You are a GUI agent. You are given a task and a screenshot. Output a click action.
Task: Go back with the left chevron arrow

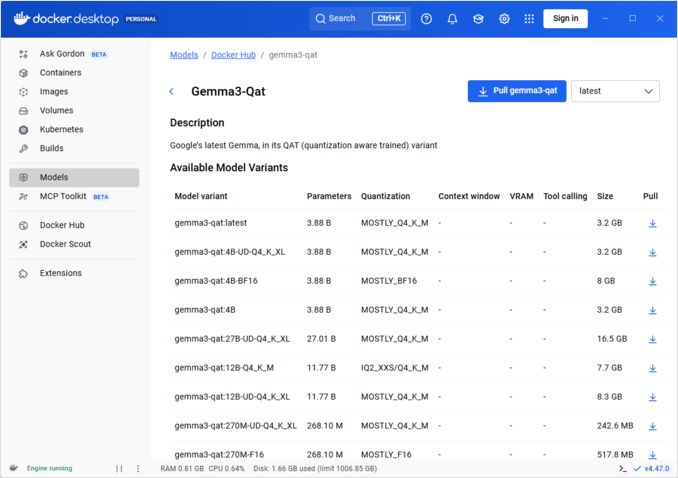[172, 91]
